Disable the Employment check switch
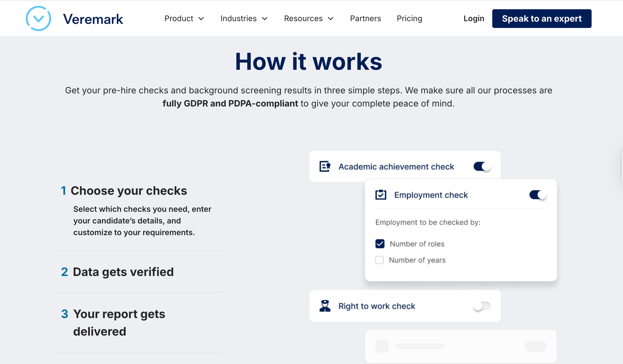Image resolution: width=623 pixels, height=364 pixels. 538,195
